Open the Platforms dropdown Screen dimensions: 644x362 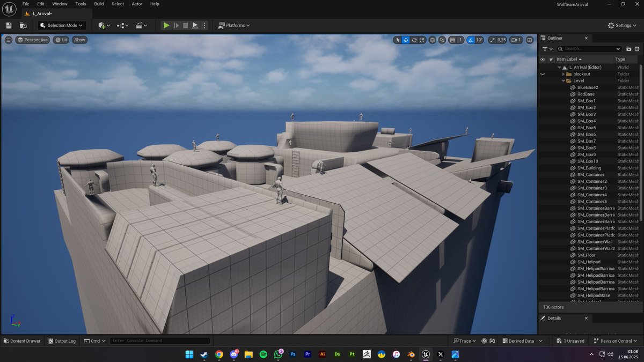click(x=234, y=25)
